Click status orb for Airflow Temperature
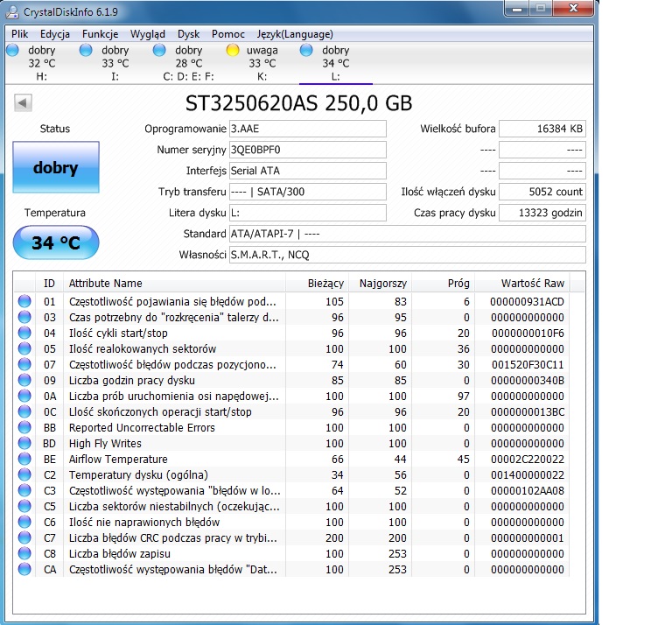Screen dimensions: 672x625 (24, 459)
